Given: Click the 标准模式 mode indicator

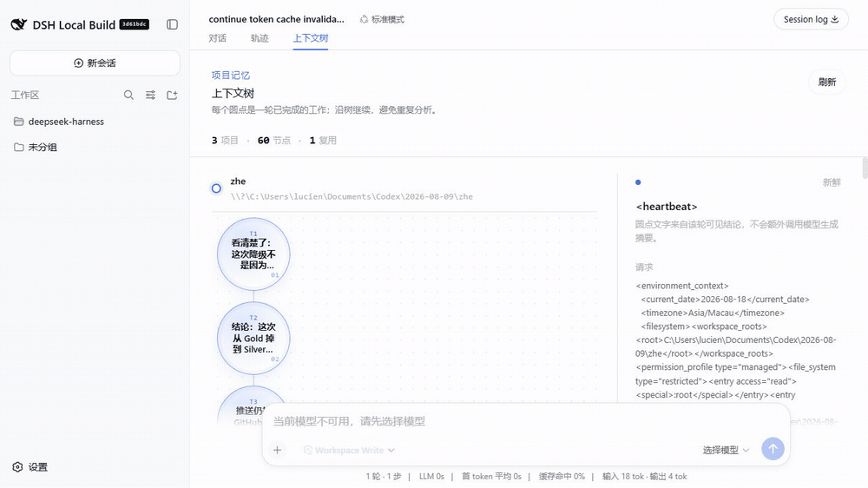Looking at the screenshot, I should tap(382, 19).
